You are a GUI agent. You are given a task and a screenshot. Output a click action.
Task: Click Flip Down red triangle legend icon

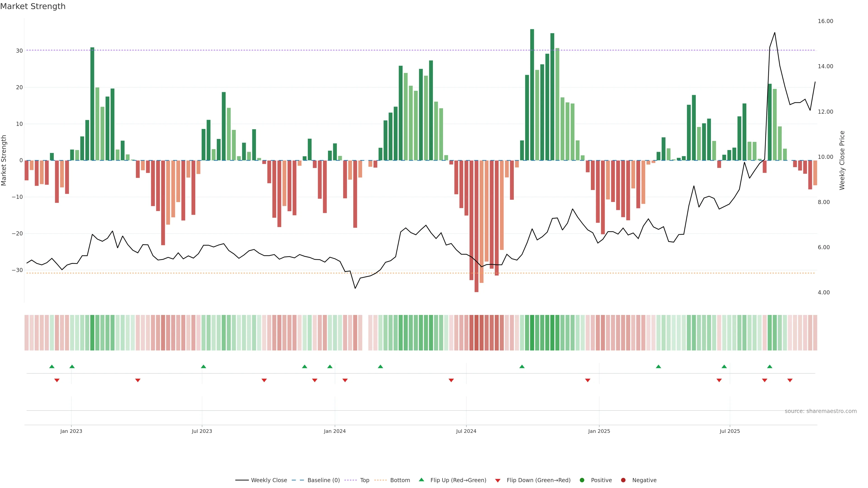tap(498, 481)
